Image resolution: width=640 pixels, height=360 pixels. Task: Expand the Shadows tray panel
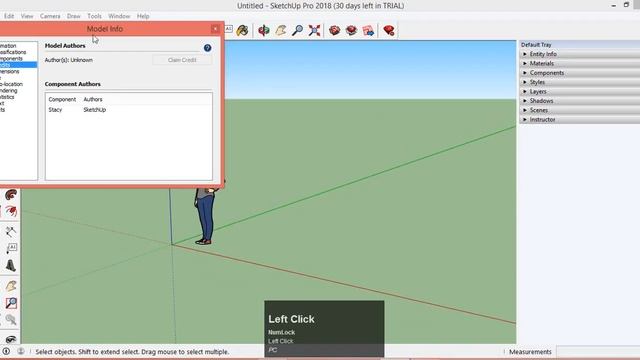pos(579,101)
